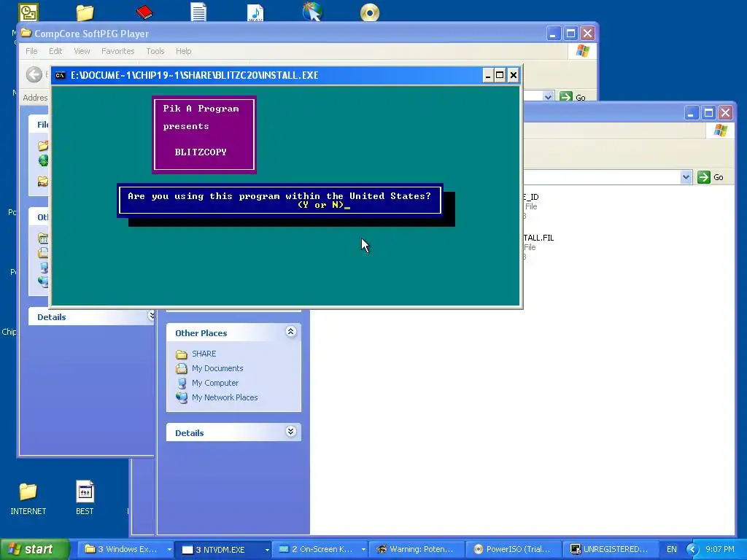The image size is (747, 560).
Task: Click the Back arrow in SoftPEG Player window
Action: pos(34,74)
